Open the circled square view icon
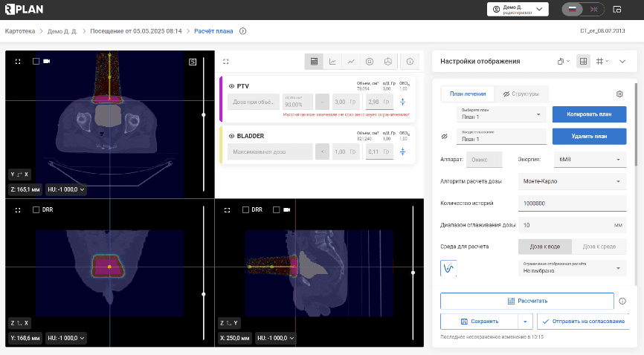 [370, 62]
